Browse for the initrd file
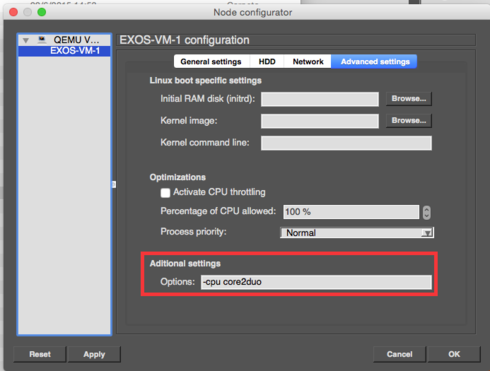This screenshot has height=371, width=490. click(409, 99)
